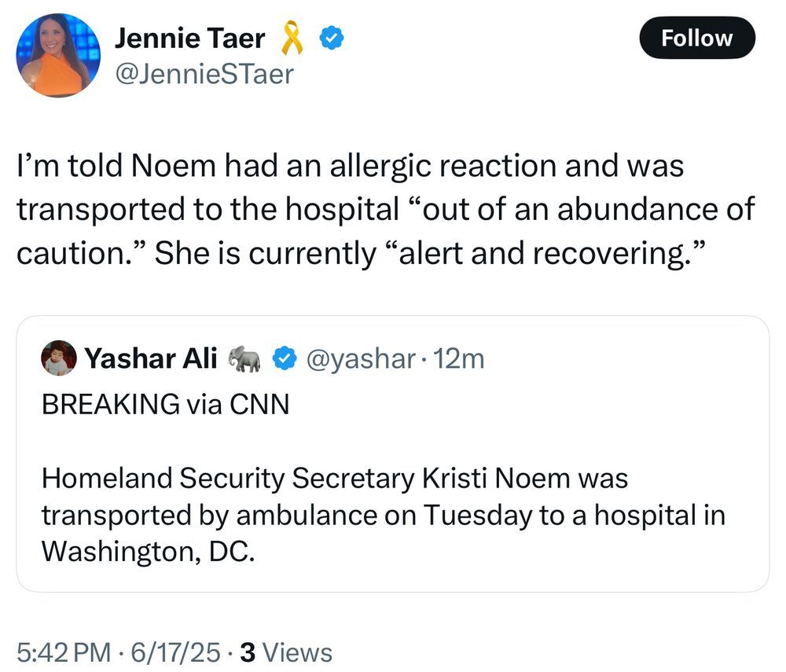Image resolution: width=786 pixels, height=672 pixels.
Task: Click the 6/17/25 post date
Action: (x=175, y=652)
